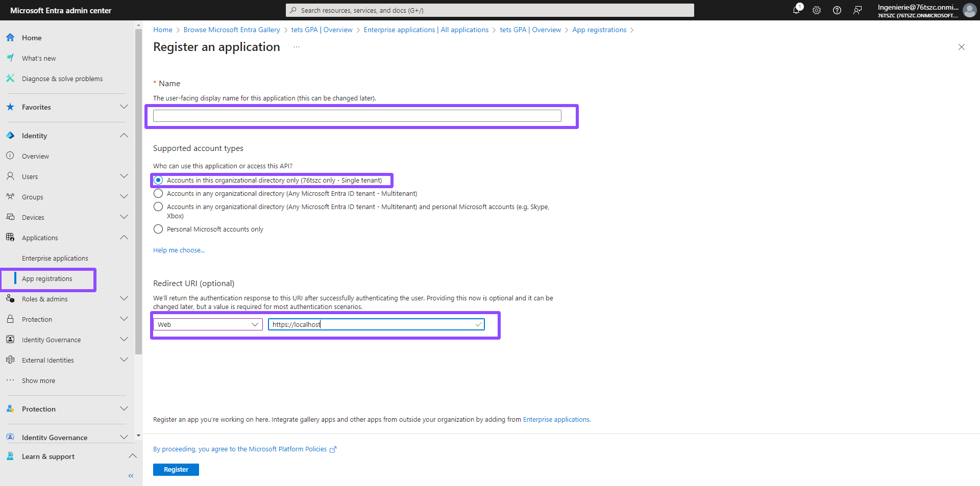Click the Show more ellipsis icon
The image size is (980, 486).
click(10, 380)
